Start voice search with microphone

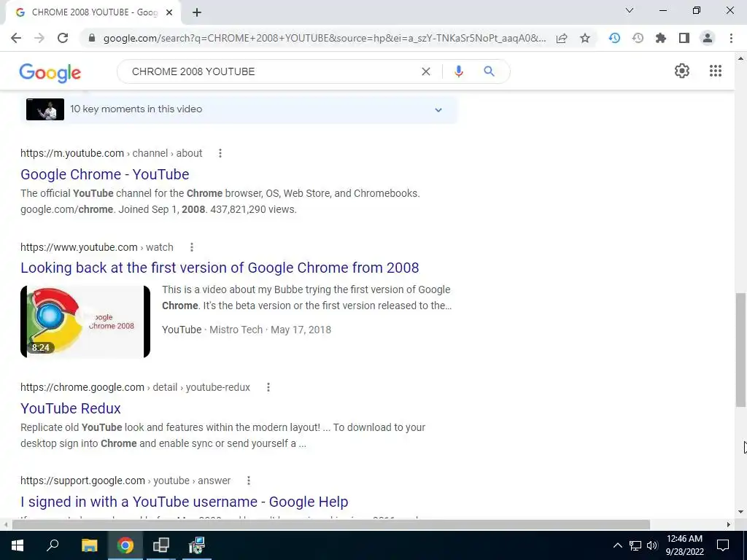click(458, 71)
